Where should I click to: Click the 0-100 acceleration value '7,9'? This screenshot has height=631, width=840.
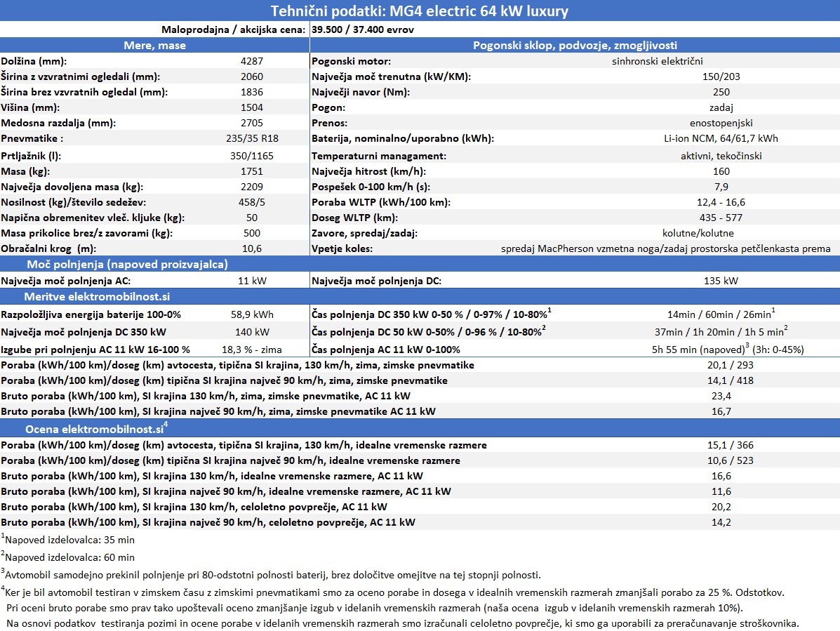(721, 187)
